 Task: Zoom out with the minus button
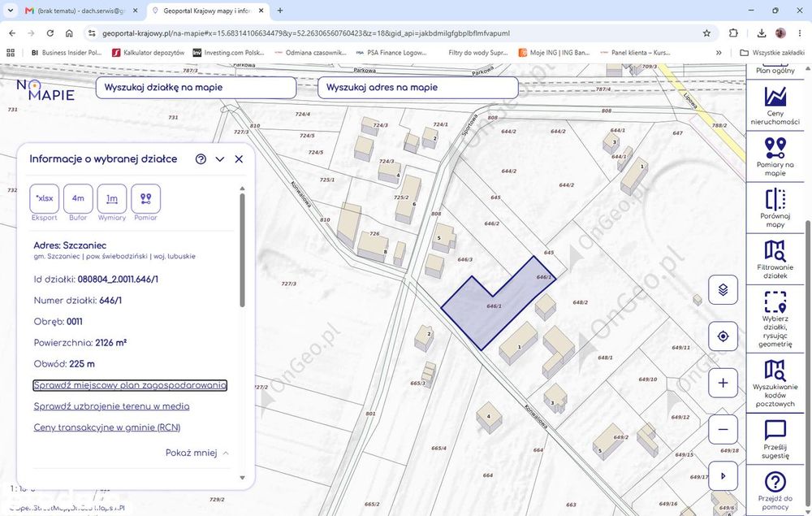coord(723,430)
